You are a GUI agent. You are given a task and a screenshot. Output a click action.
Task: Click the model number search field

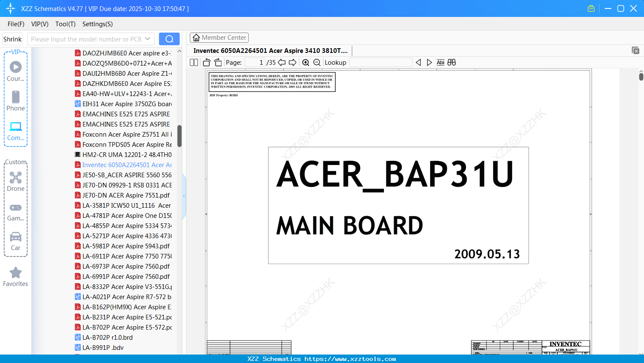point(86,39)
